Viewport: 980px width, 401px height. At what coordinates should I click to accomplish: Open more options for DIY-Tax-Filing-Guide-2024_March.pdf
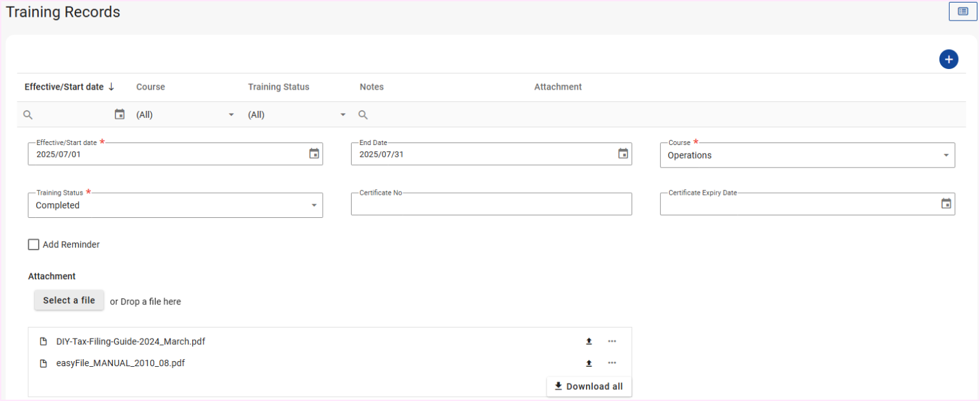[x=612, y=342]
